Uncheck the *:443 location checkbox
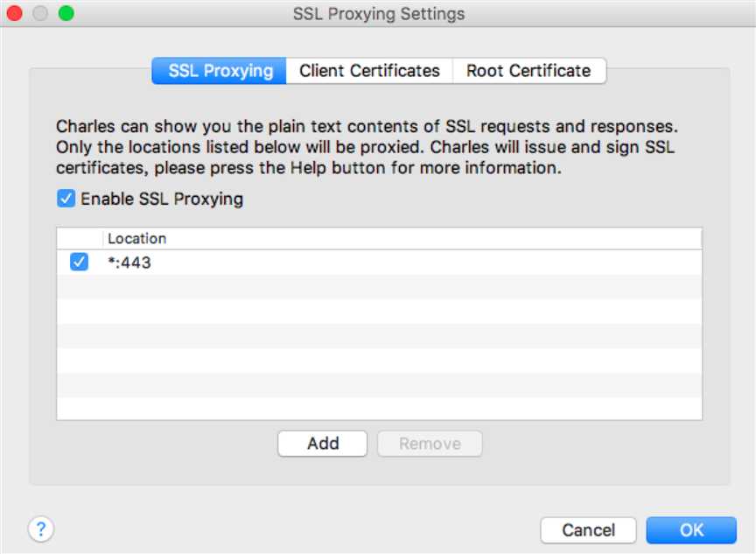This screenshot has width=756, height=554. tap(80, 262)
